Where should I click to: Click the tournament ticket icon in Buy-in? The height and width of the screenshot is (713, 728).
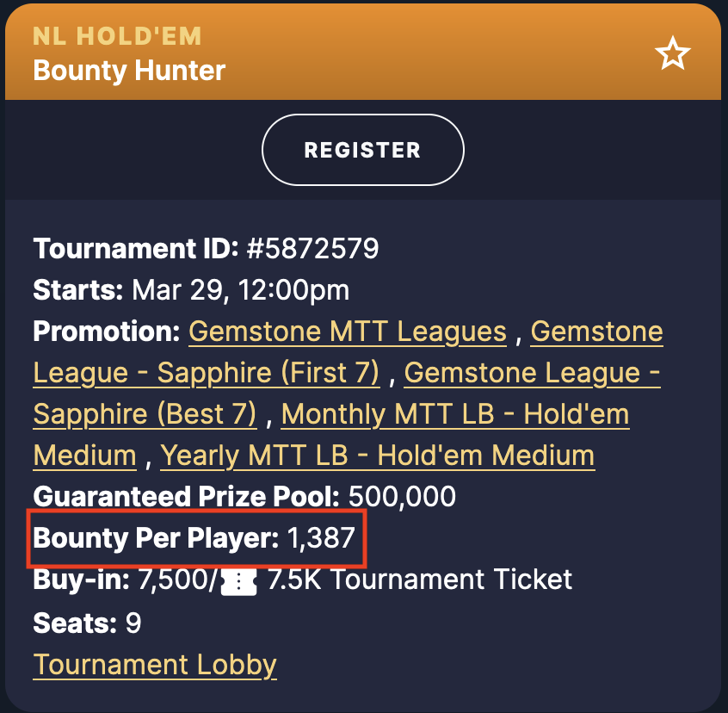(x=238, y=582)
